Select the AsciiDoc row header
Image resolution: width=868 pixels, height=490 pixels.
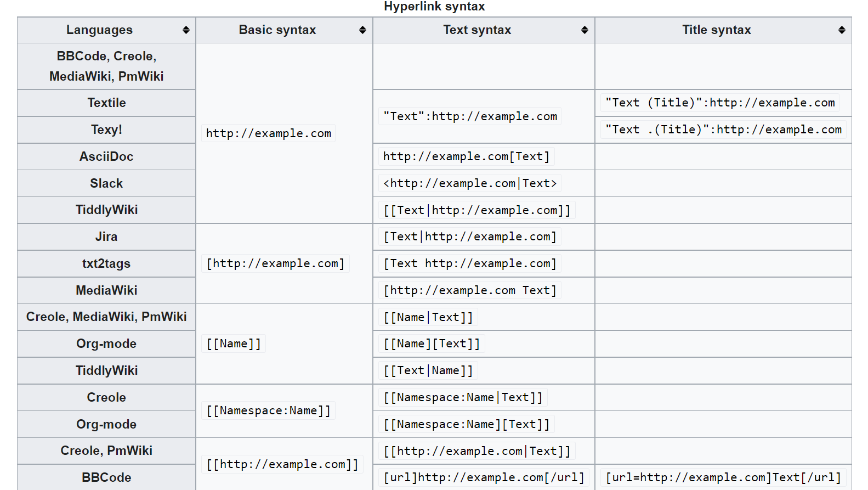coord(106,157)
